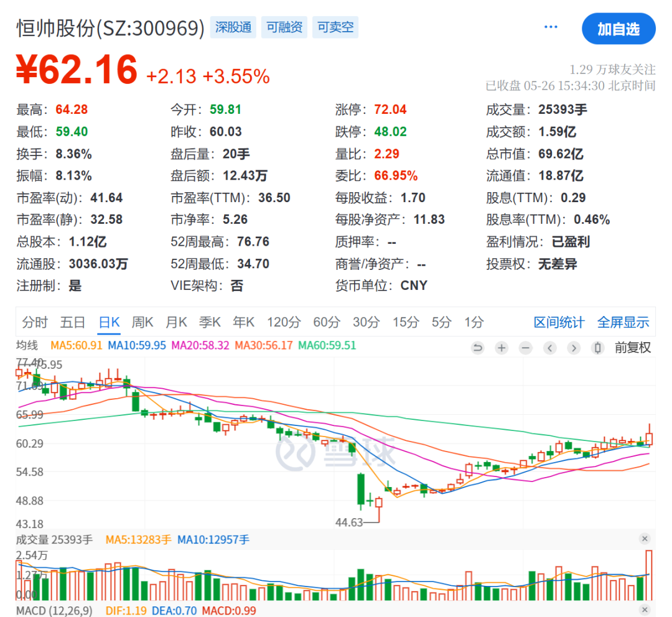672x617 pixels.
Task: Click the MA60:59.51 moving average label
Action: point(327,345)
